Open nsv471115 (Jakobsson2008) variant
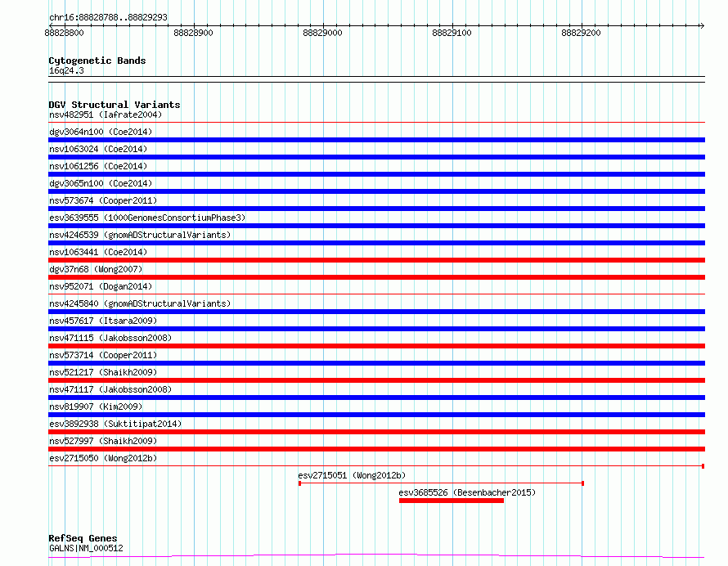 [x=110, y=338]
